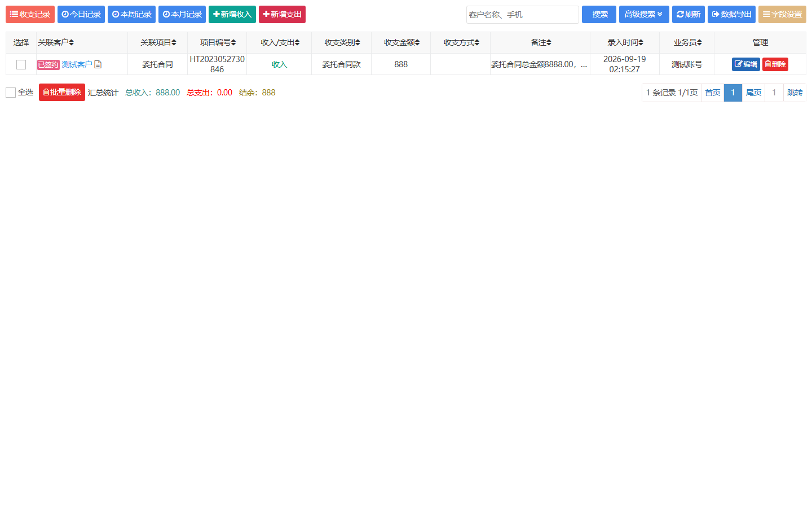Screen dimensions: 812x508
Task: Sort by 备注 column
Action: click(541, 42)
